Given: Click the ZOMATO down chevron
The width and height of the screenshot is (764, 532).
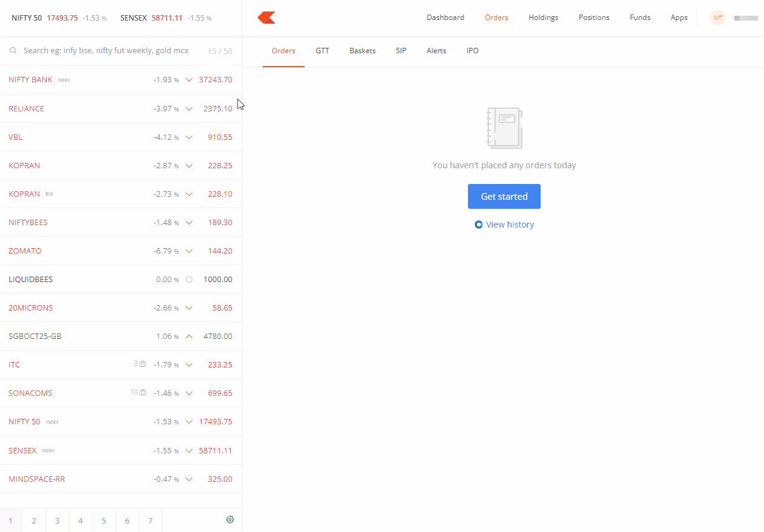Looking at the screenshot, I should [x=189, y=251].
